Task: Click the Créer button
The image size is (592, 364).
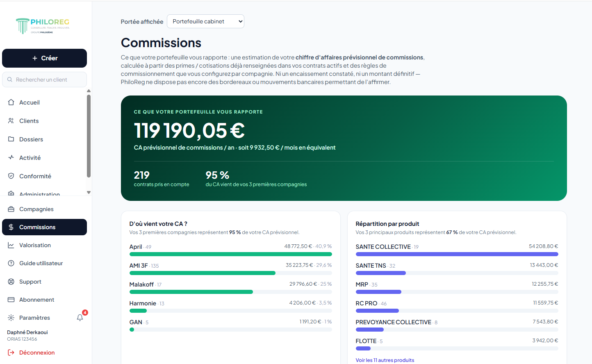Action: coord(44,58)
